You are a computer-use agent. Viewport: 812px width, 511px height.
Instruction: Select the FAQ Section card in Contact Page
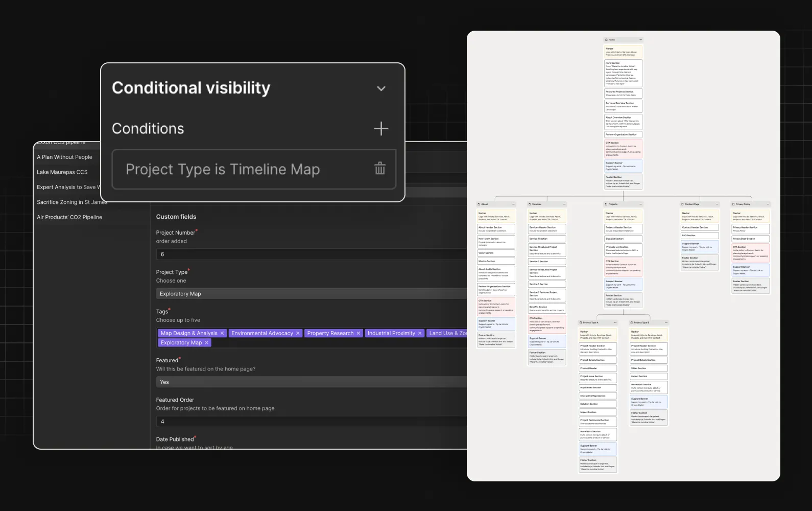tap(700, 236)
